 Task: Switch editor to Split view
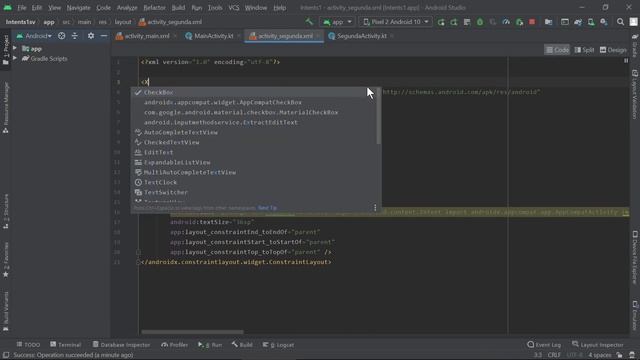(x=584, y=50)
